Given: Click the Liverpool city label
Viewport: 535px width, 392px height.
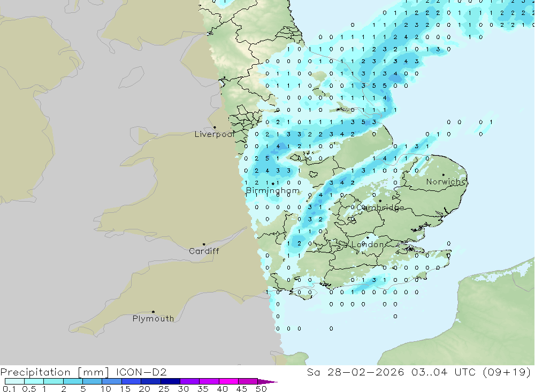Looking at the screenshot, I should tap(215, 134).
